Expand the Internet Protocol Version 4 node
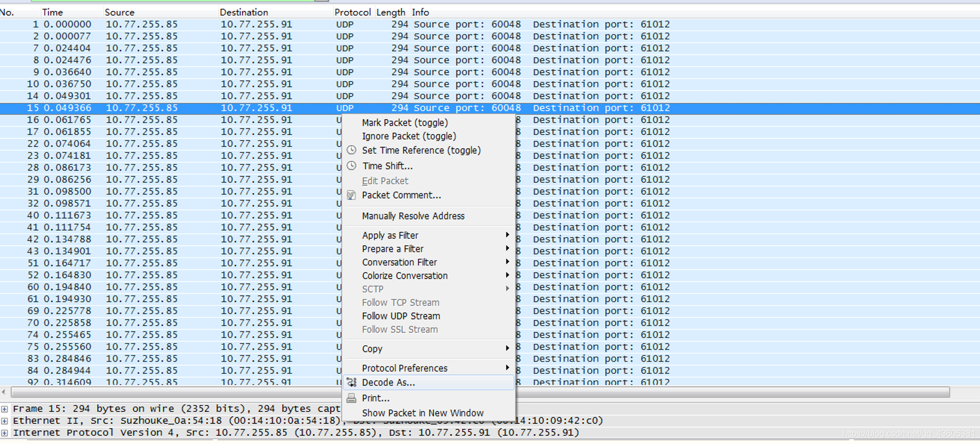The width and height of the screenshot is (980, 444). pos(4,433)
